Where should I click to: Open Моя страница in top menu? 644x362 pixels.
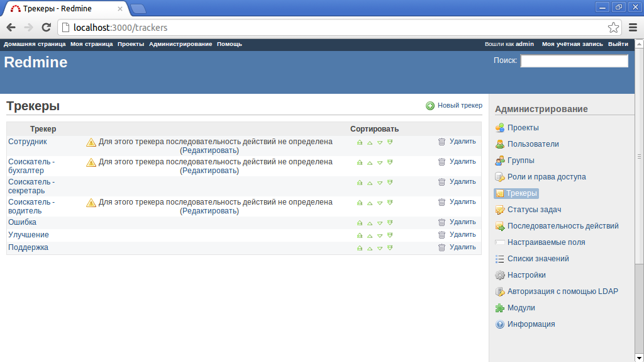pyautogui.click(x=92, y=44)
